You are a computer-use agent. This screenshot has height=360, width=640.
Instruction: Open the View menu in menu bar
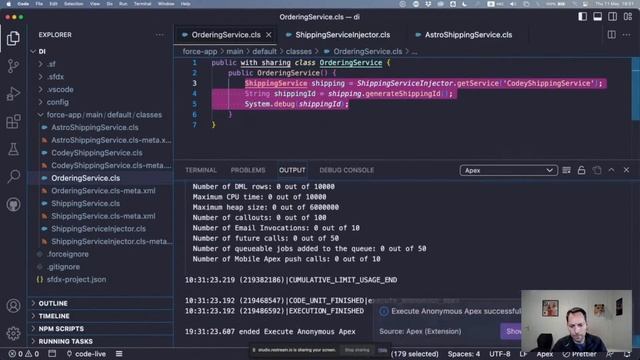[95, 4]
